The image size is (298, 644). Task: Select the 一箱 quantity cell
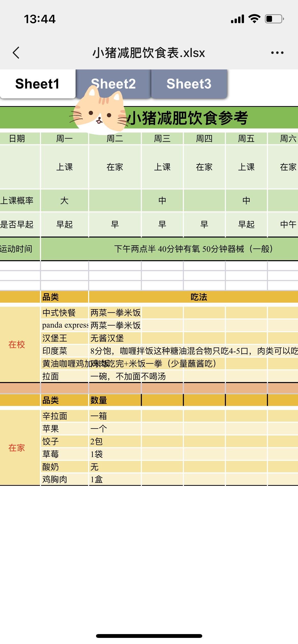point(115,416)
